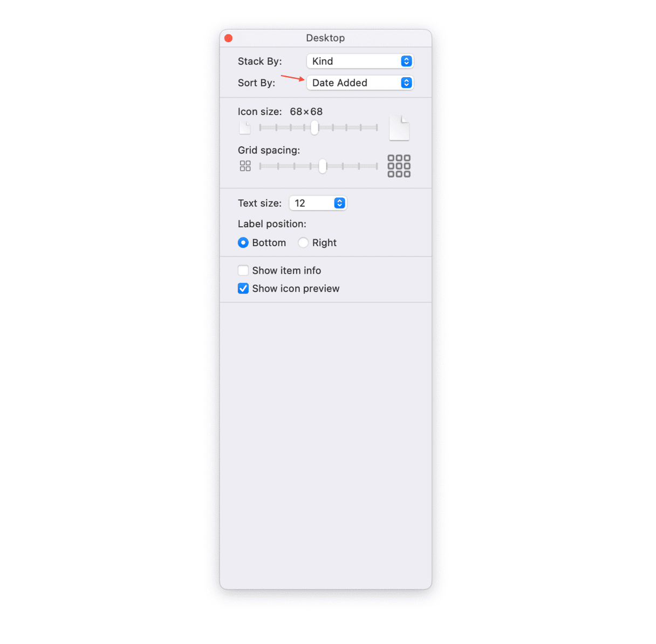Open the Stack By Kind dropdown
656x644 pixels.
360,62
